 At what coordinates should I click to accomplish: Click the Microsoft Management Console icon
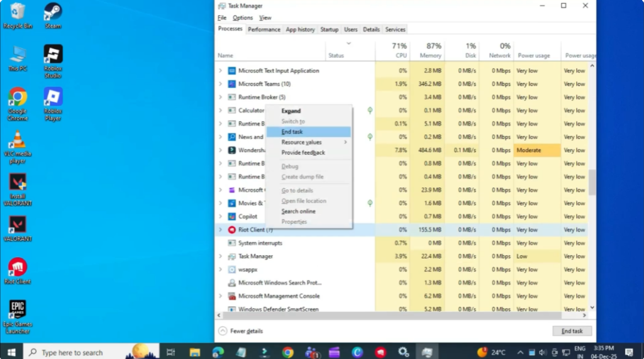pos(231,296)
